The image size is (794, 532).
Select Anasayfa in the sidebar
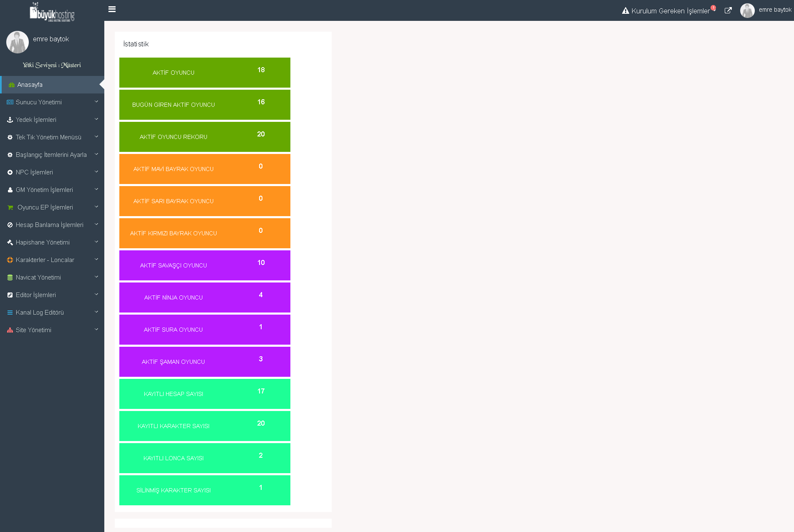point(30,85)
